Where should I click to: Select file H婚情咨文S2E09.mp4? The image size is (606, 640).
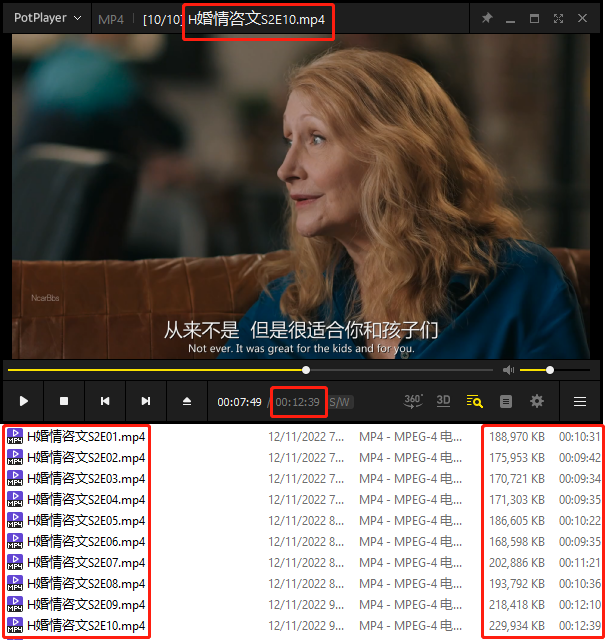click(x=86, y=604)
